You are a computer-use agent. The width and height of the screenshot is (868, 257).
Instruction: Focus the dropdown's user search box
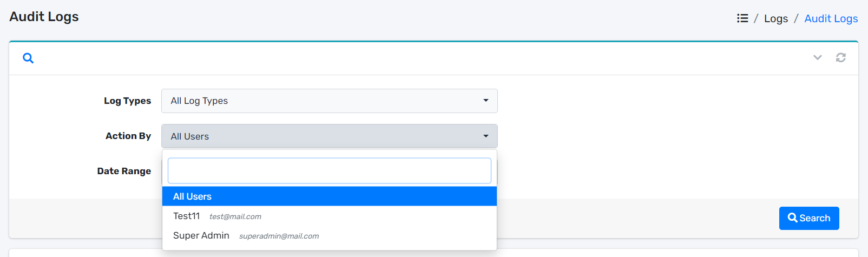(x=329, y=171)
